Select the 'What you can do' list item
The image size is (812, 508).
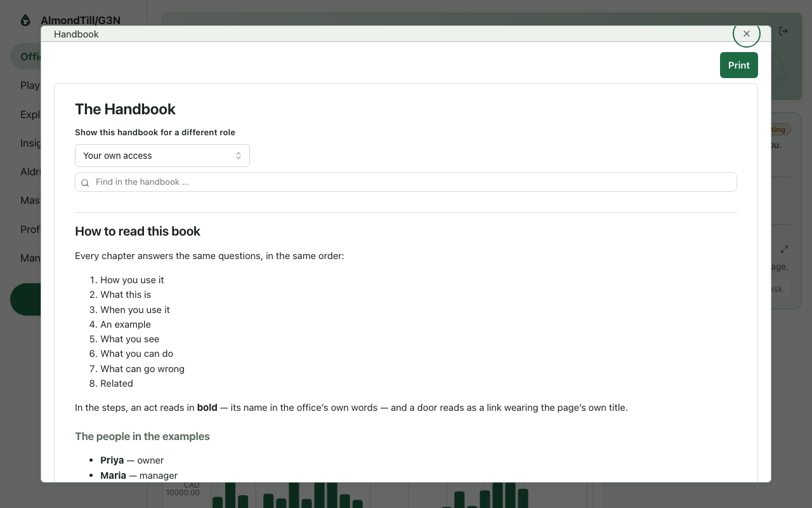137,354
